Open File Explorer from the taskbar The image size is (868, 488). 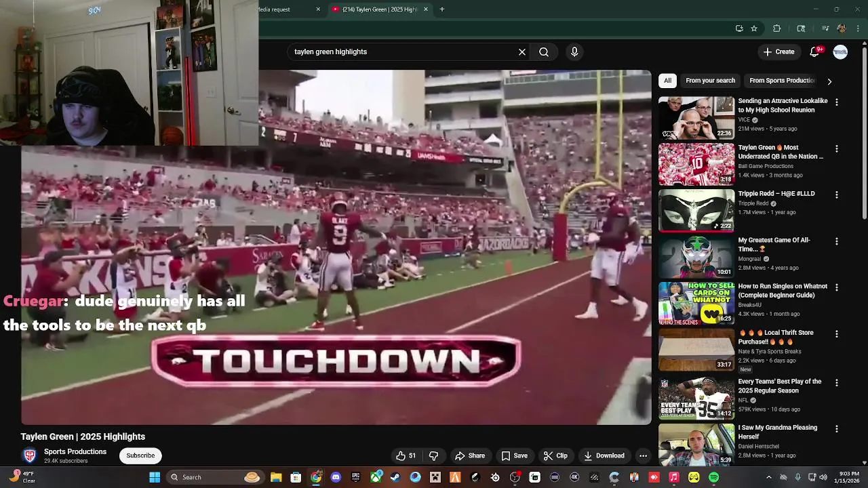click(x=276, y=477)
